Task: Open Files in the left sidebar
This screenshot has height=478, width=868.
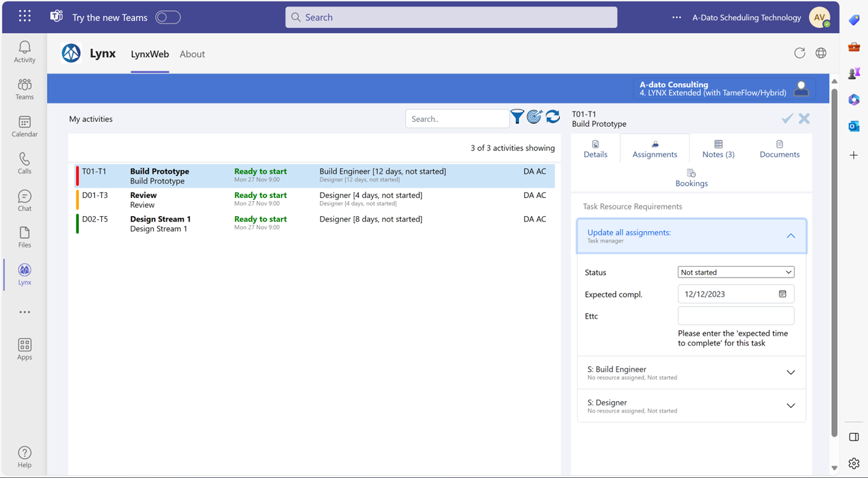Action: point(25,237)
